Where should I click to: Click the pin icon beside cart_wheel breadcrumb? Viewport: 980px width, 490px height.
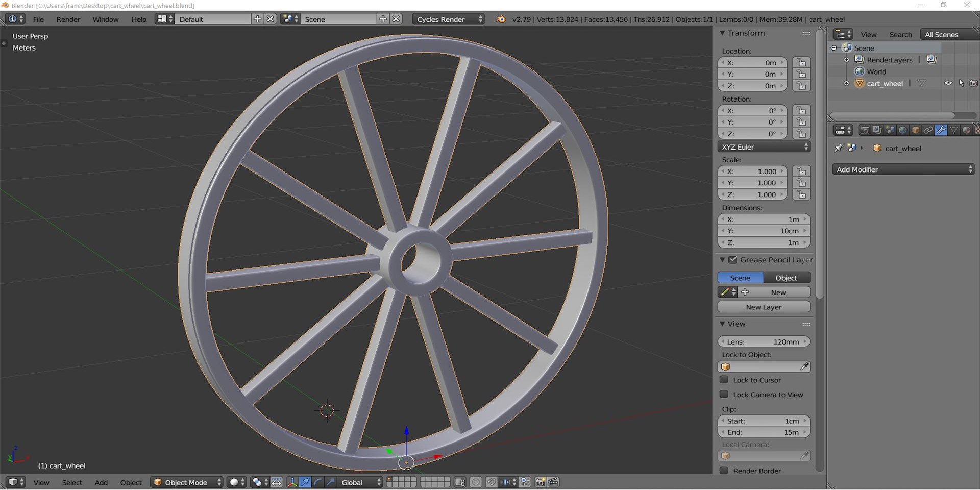point(838,148)
